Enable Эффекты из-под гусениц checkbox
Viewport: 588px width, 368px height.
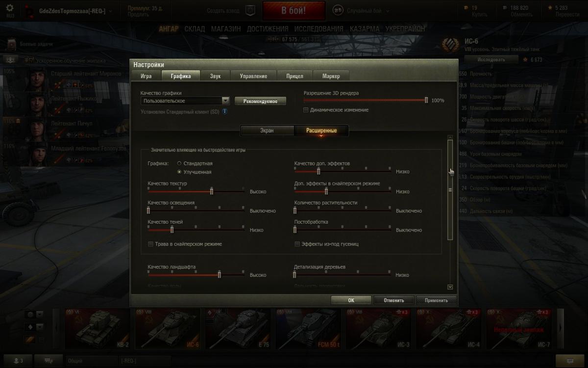pyautogui.click(x=297, y=244)
